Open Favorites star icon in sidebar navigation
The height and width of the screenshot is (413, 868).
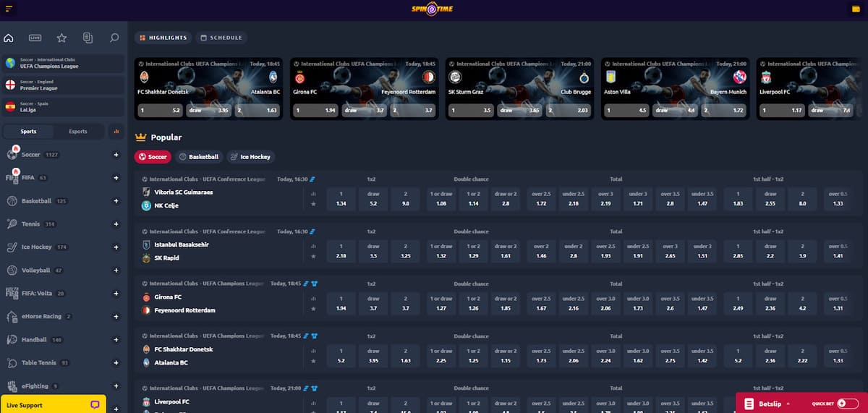click(x=61, y=38)
